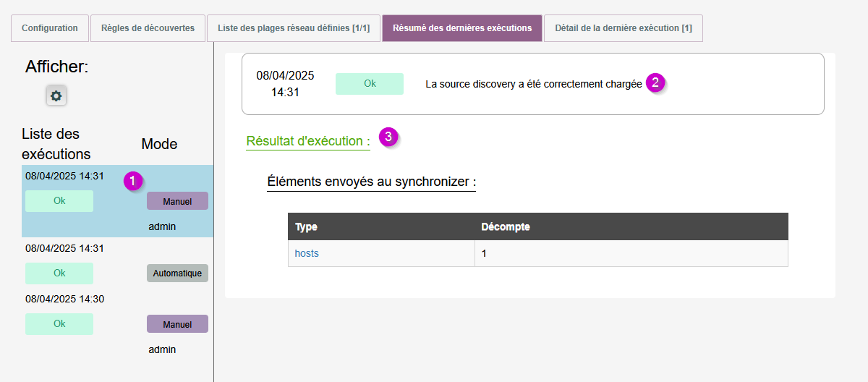Click the purple number 1 marker
This screenshot has width=868, height=382.
(x=133, y=181)
